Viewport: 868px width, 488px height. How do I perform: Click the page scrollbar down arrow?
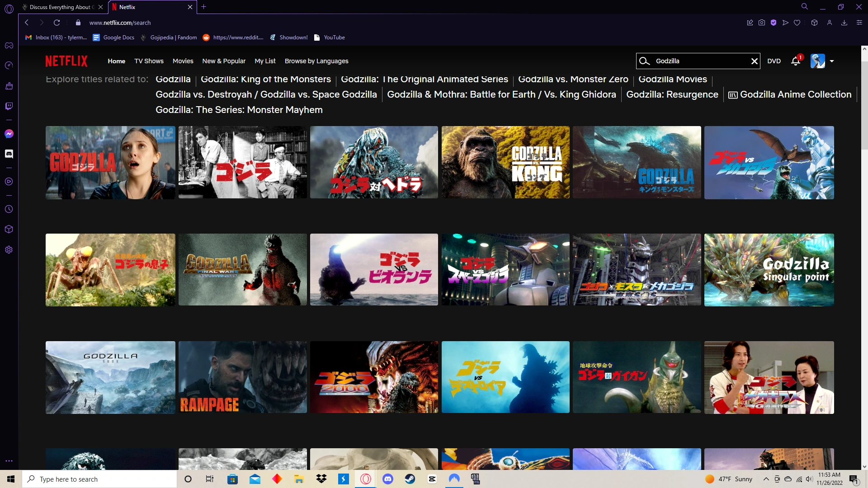coord(864,466)
